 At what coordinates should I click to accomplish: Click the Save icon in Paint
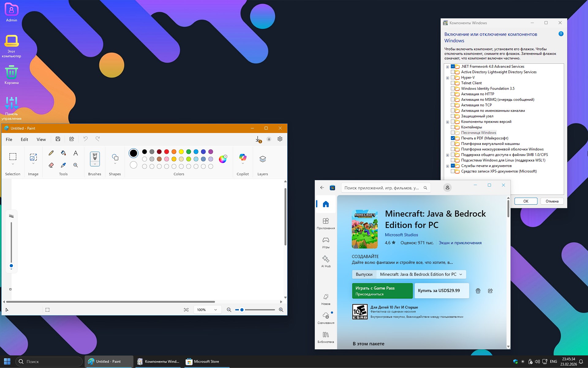click(x=58, y=139)
